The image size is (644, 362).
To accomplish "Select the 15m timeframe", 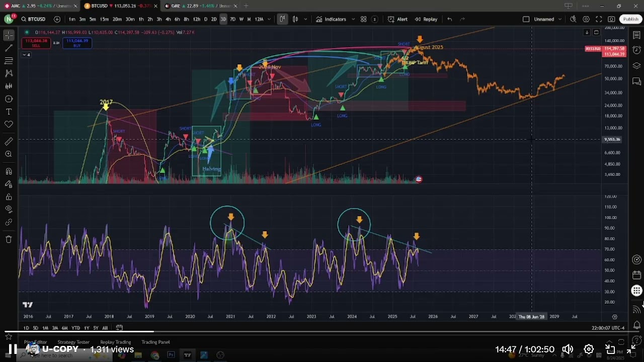I will point(104,19).
